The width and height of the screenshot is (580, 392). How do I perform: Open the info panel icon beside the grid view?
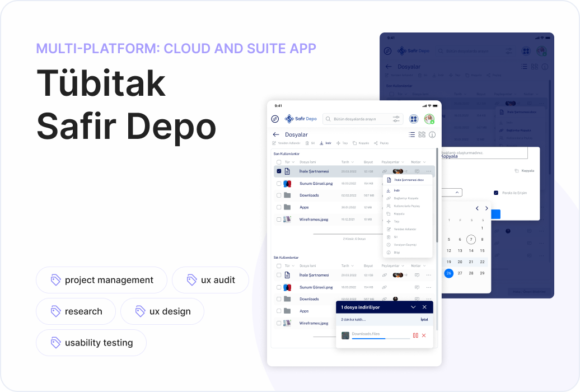click(432, 135)
